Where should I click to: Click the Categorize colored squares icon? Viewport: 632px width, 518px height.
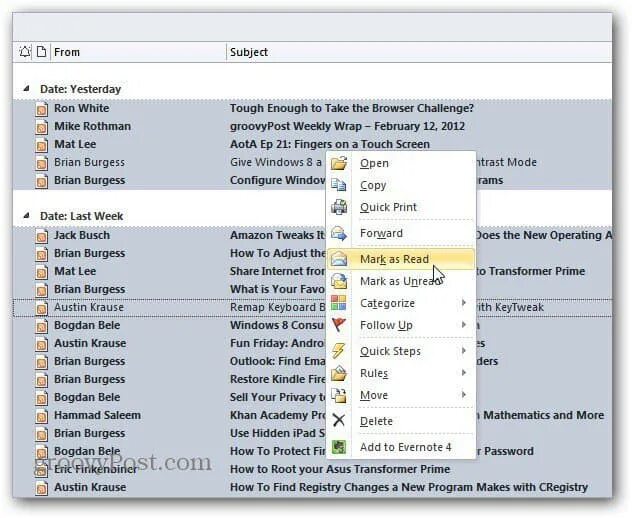tap(339, 303)
